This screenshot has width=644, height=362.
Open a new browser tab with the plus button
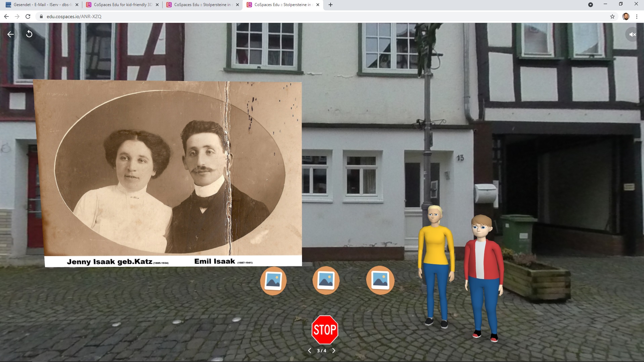pyautogui.click(x=331, y=5)
